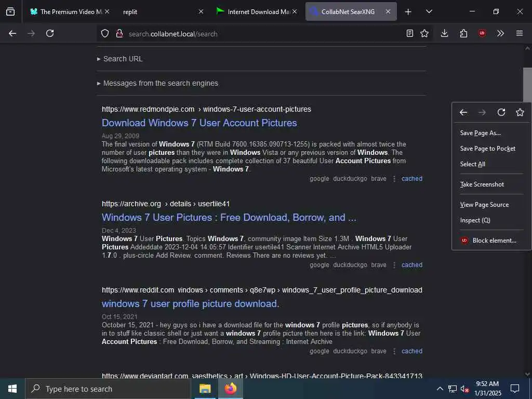The width and height of the screenshot is (532, 399).
Task: Toggle Reader View icon in address bar
Action: [410, 33]
